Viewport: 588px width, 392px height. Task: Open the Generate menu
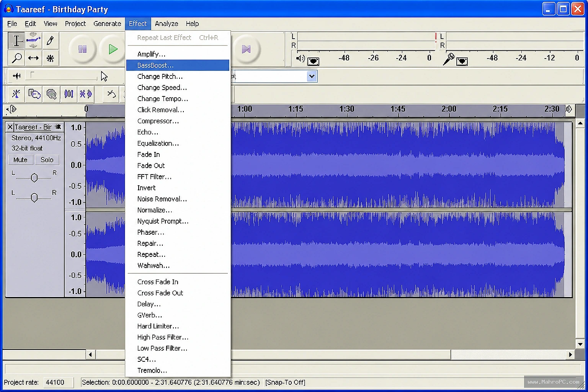(x=107, y=24)
